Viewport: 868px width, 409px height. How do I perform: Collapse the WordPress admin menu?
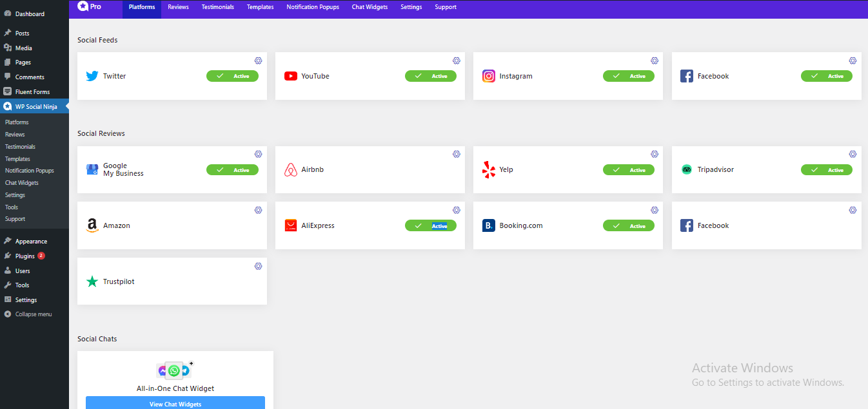pos(34,314)
